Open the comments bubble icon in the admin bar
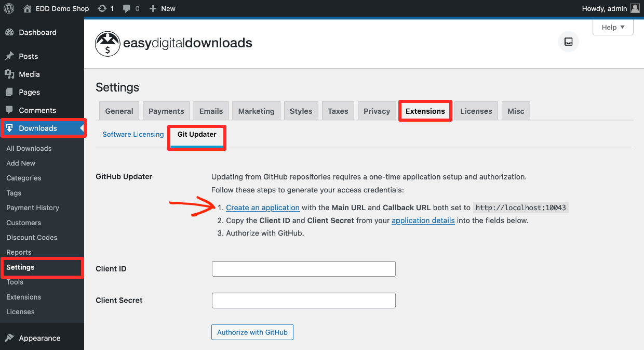The image size is (644, 350). 127,9
